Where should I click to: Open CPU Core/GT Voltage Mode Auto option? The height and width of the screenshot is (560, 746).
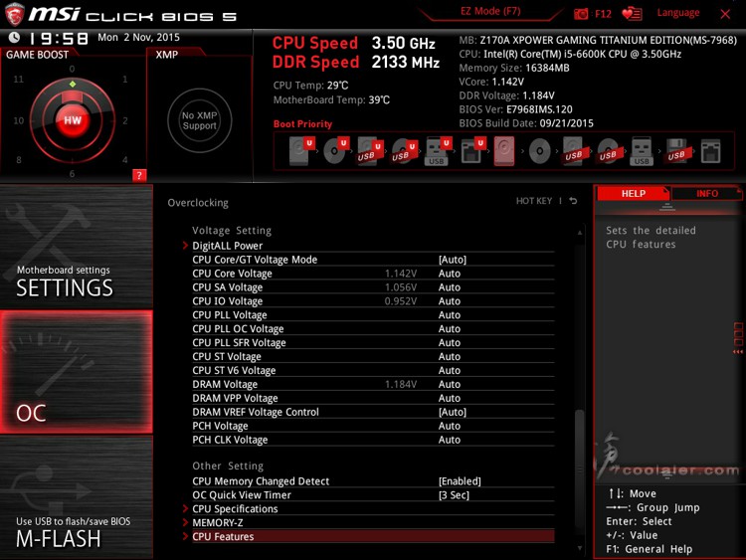coord(452,260)
